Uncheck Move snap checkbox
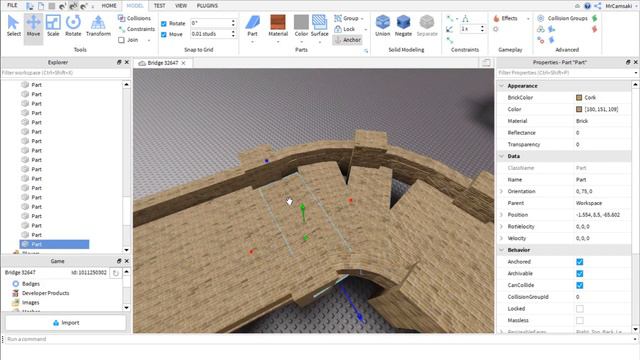Viewport: 640px width, 360px height. coord(164,34)
